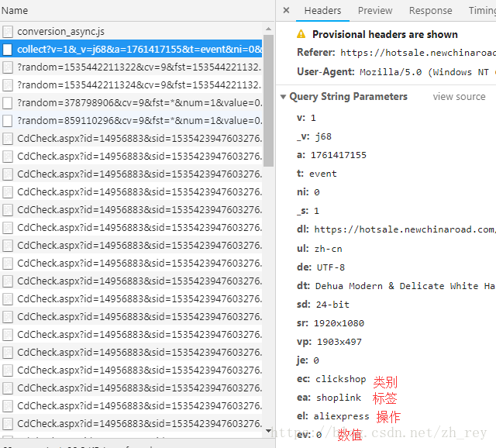Viewport: 496px width, 448px height.
Task: Open the Timing tab
Action: [482, 11]
